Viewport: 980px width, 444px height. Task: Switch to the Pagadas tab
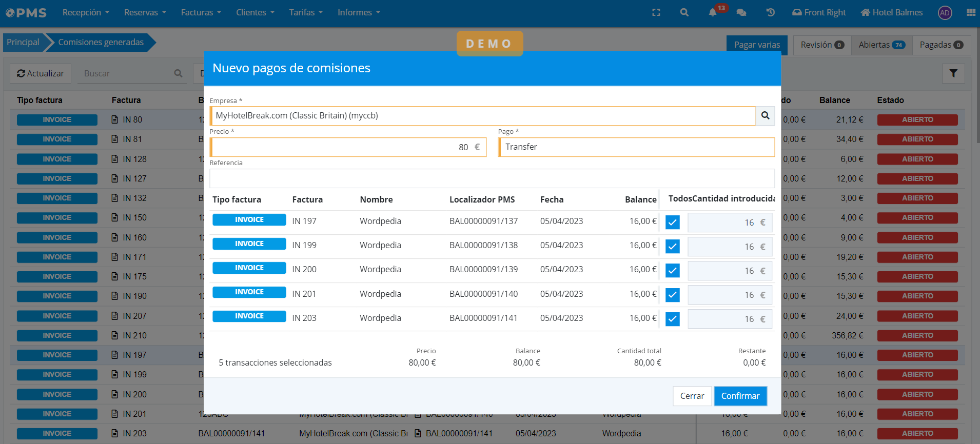[x=940, y=45]
